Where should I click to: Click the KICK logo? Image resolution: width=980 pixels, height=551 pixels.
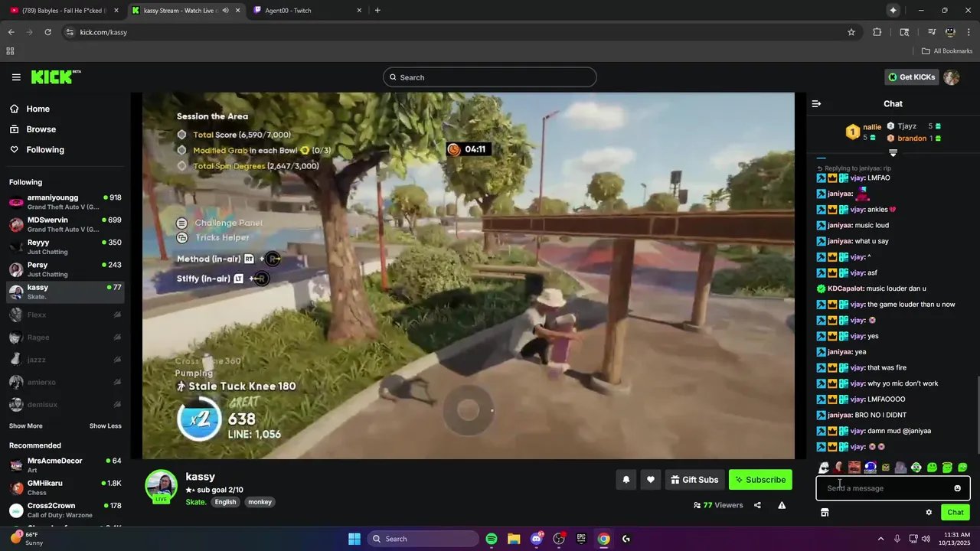(55, 77)
